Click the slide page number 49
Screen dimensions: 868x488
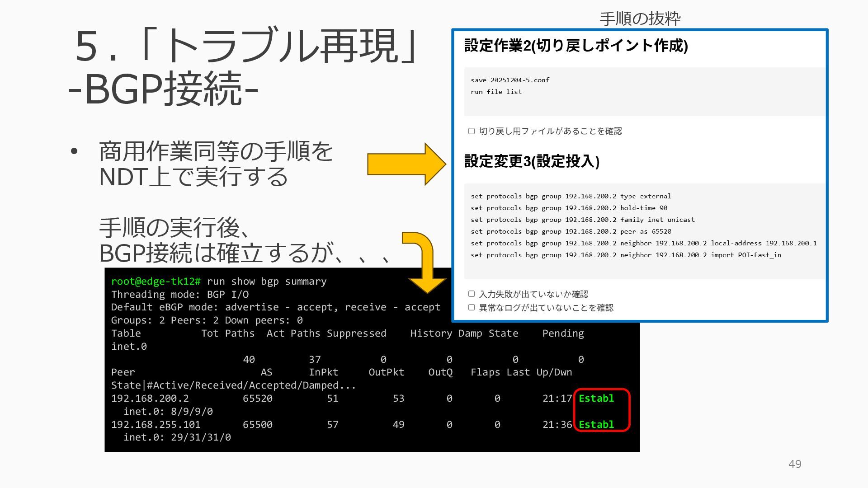coord(794,464)
